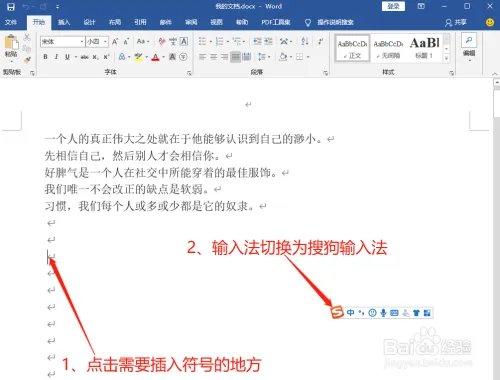Align text right

224,57
